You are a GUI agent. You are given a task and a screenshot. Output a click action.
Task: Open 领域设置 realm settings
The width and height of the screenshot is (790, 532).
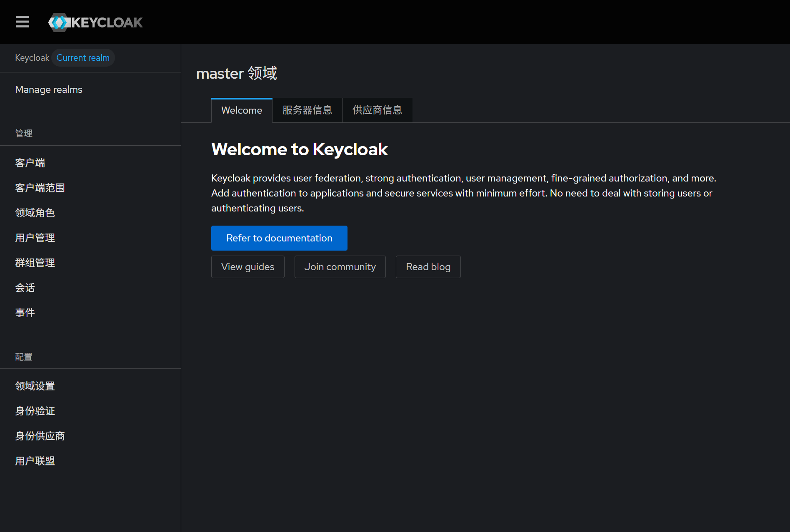(x=35, y=386)
